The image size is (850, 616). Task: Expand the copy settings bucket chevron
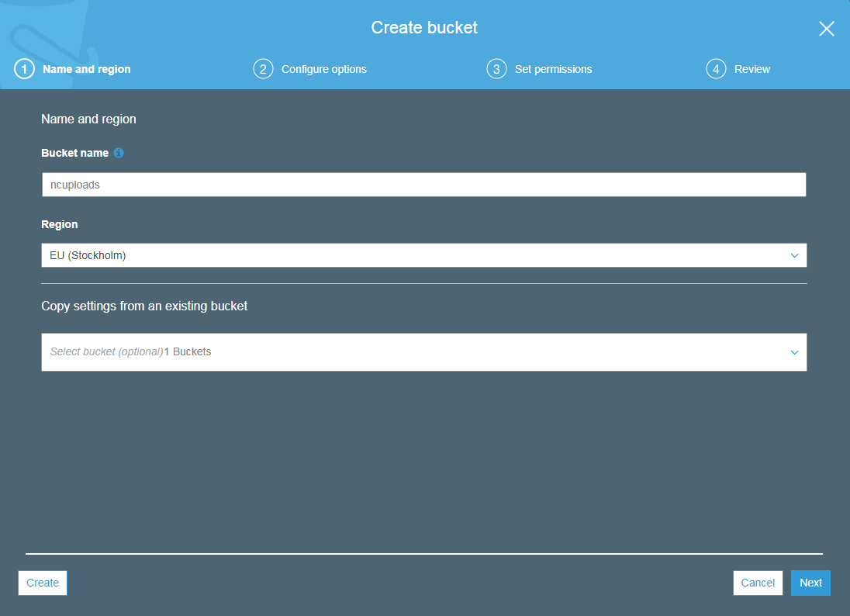[x=795, y=352]
